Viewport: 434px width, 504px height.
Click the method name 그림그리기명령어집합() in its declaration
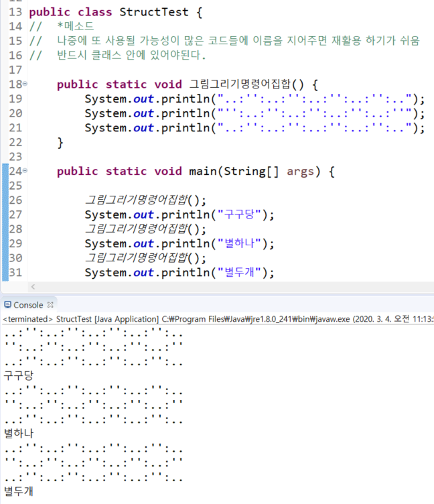click(246, 84)
